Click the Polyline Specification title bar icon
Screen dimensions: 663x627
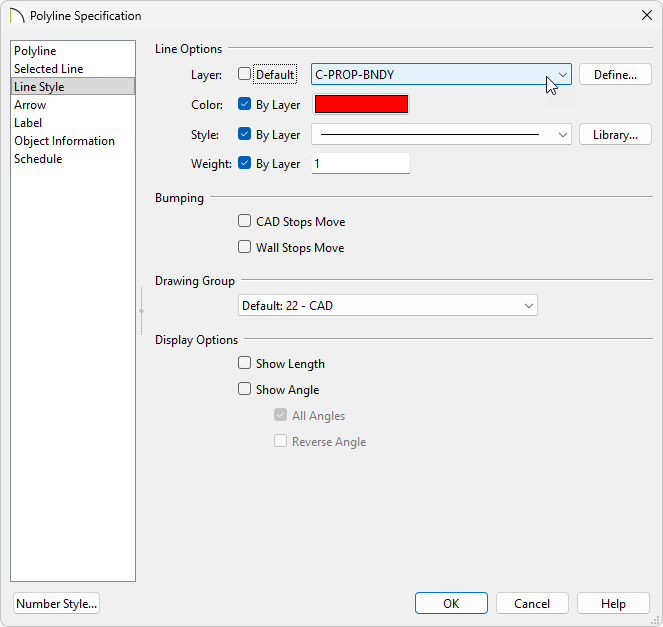[16, 16]
